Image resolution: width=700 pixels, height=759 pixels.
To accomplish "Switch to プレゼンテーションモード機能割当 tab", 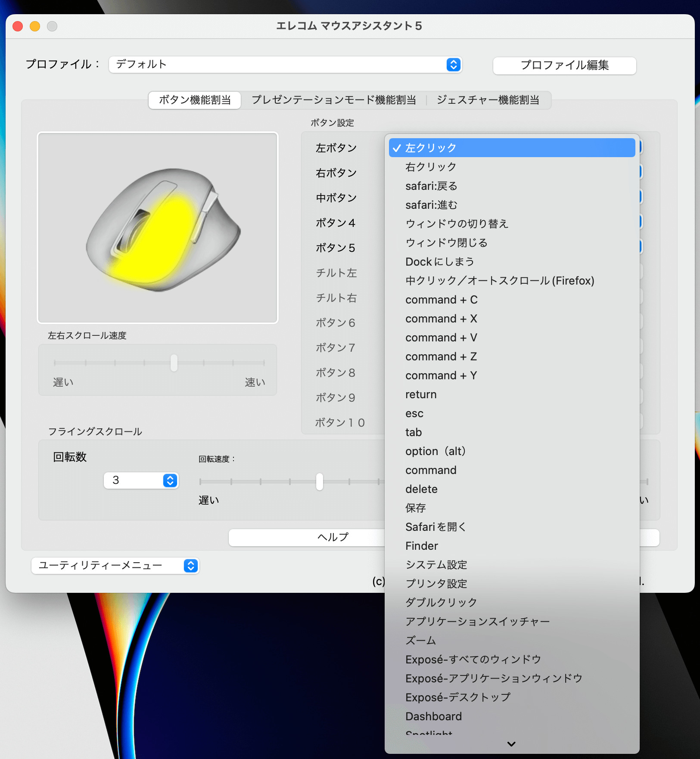I will click(x=334, y=100).
